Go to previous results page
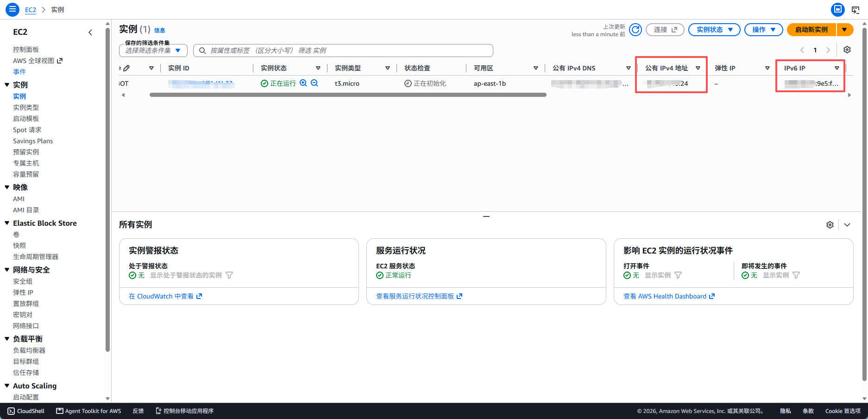868x419 pixels. (x=802, y=50)
